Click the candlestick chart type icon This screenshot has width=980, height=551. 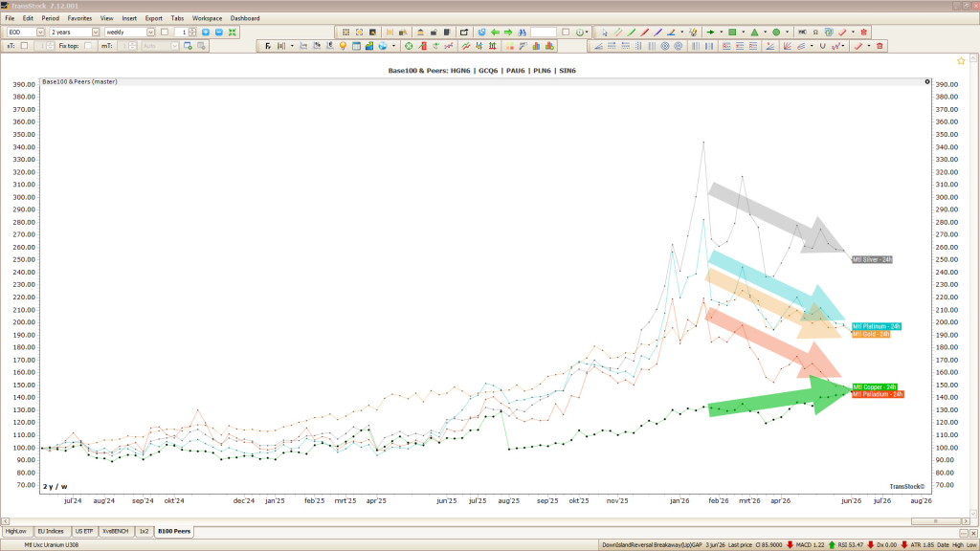tap(281, 46)
